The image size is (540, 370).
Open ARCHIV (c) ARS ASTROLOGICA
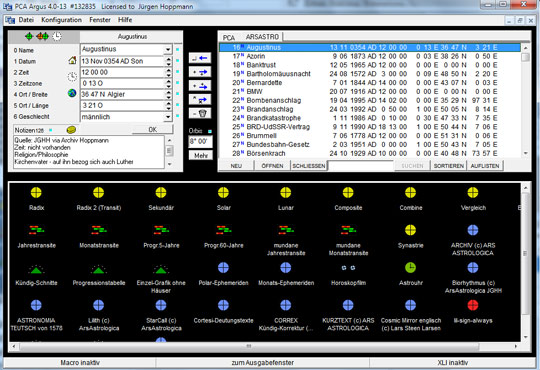click(473, 230)
